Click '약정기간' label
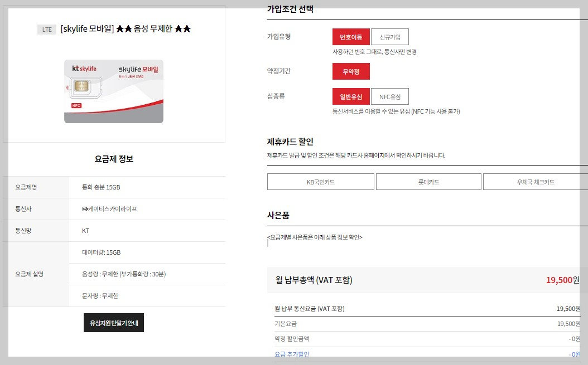The width and height of the screenshot is (588, 365). tap(279, 71)
